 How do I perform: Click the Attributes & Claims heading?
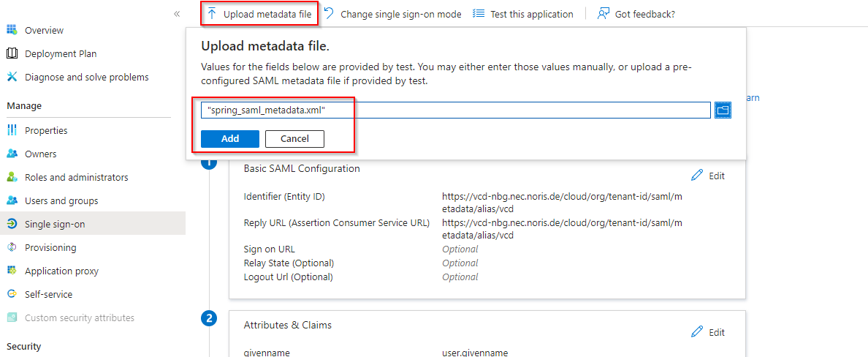click(x=288, y=325)
